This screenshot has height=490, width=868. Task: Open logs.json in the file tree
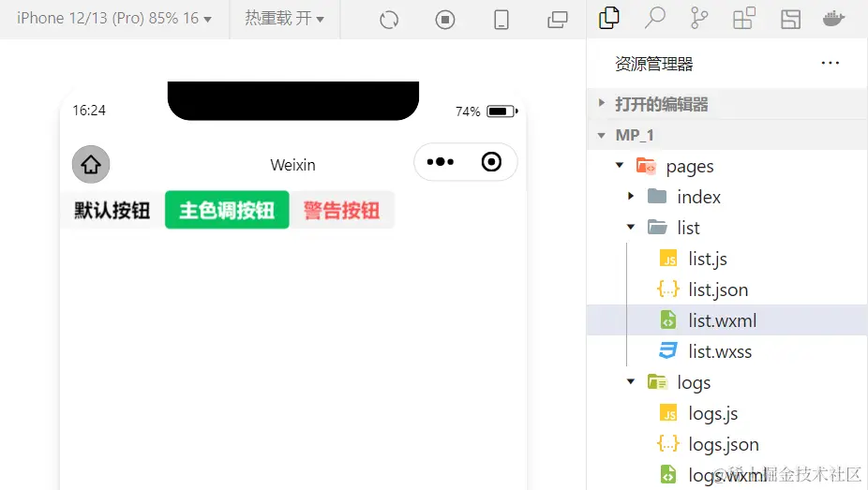point(727,444)
